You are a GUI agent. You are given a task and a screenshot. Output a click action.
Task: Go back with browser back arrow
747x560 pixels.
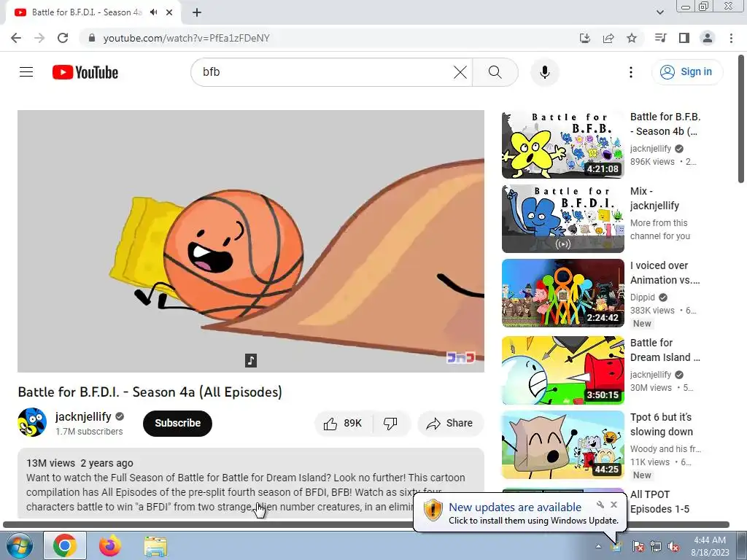tap(16, 38)
